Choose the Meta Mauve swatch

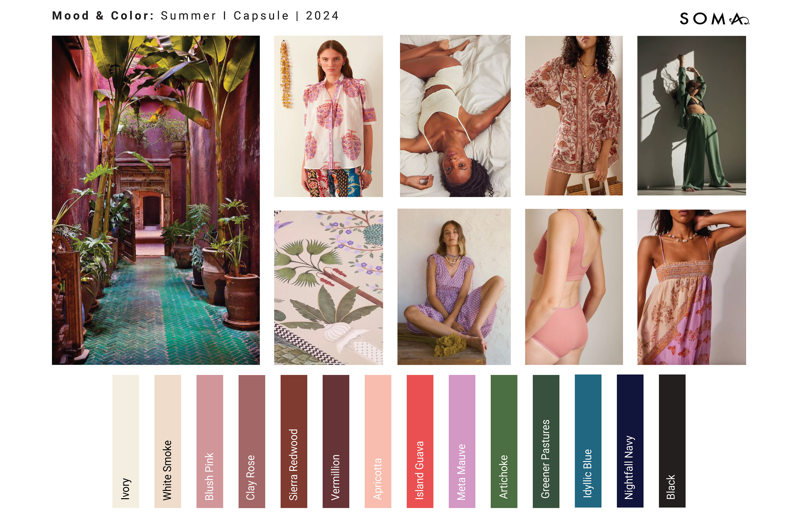click(x=462, y=441)
